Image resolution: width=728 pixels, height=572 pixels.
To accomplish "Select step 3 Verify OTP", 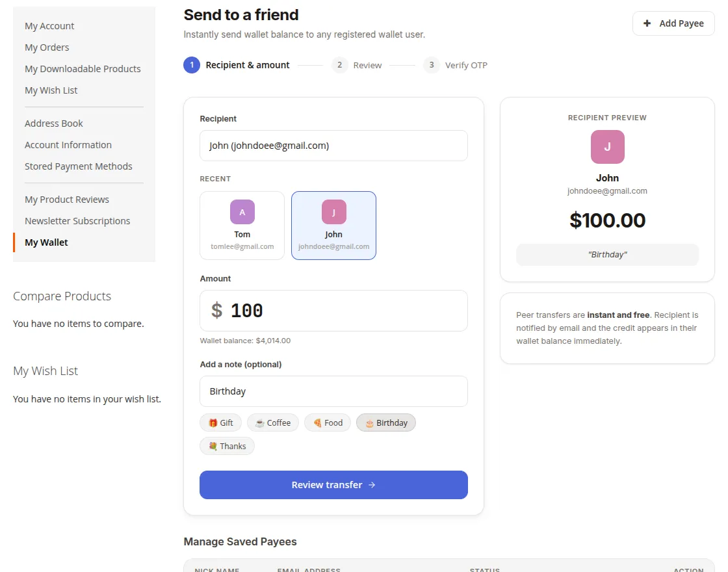I will tap(456, 65).
